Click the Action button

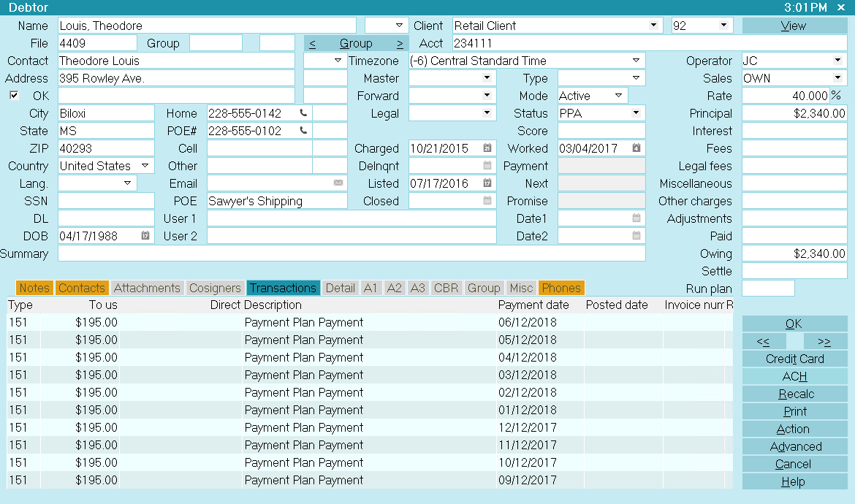point(794,429)
